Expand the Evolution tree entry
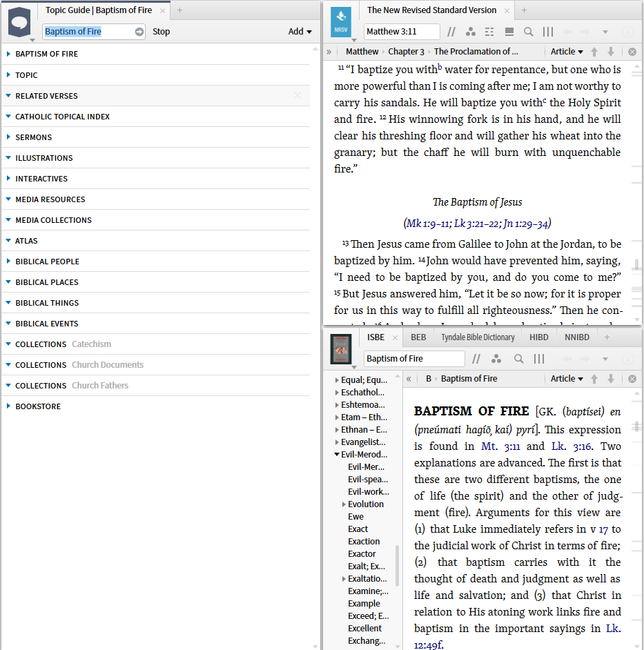 pos(344,504)
